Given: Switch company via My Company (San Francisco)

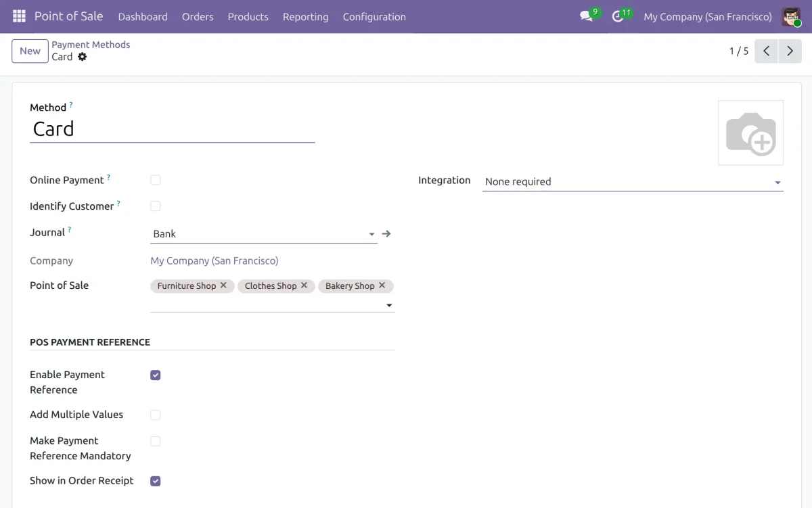Looking at the screenshot, I should click(x=708, y=16).
